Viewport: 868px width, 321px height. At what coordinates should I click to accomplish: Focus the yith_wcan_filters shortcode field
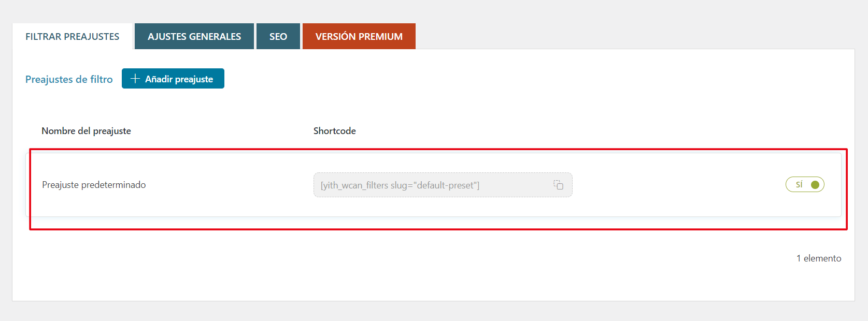tap(443, 185)
